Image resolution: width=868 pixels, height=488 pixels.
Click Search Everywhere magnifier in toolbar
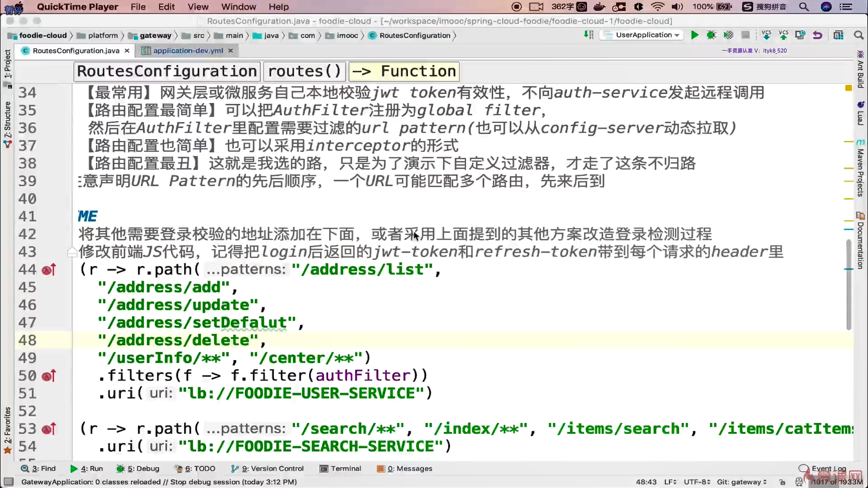[859, 35]
